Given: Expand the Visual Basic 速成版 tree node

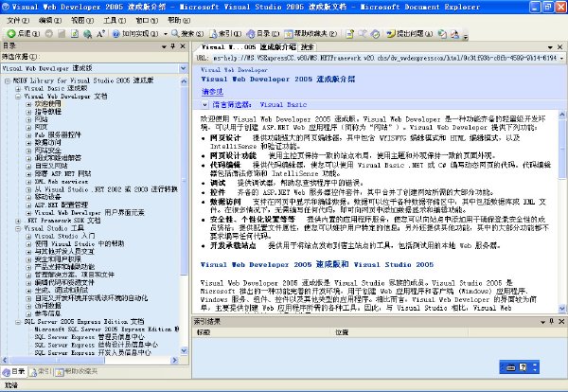Looking at the screenshot, I should [x=18, y=89].
